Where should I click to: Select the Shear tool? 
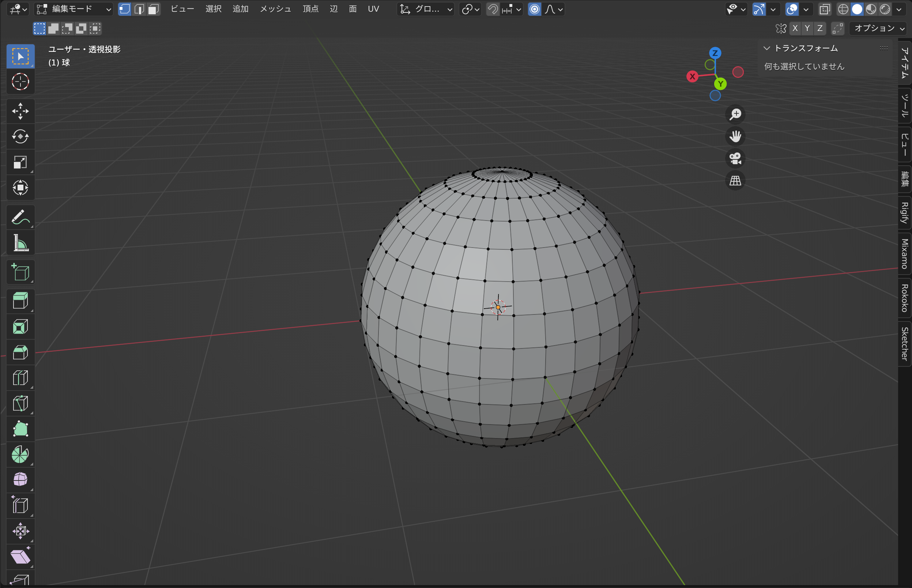coord(20,557)
